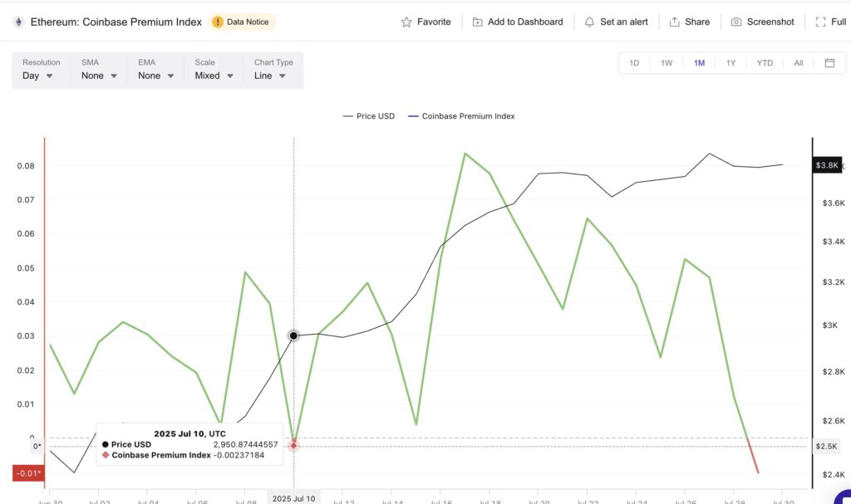Select the 1Y range button

click(x=731, y=62)
